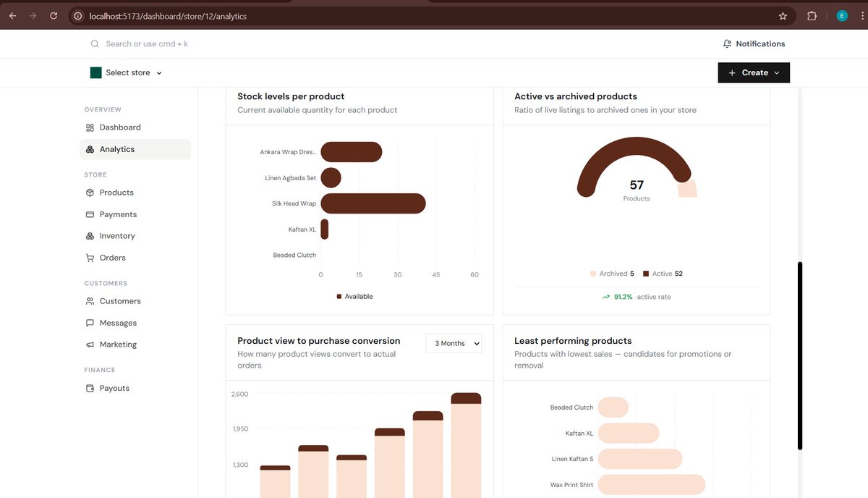The image size is (868, 498).
Task: Toggle the Available legend in stock chart
Action: [x=354, y=297]
